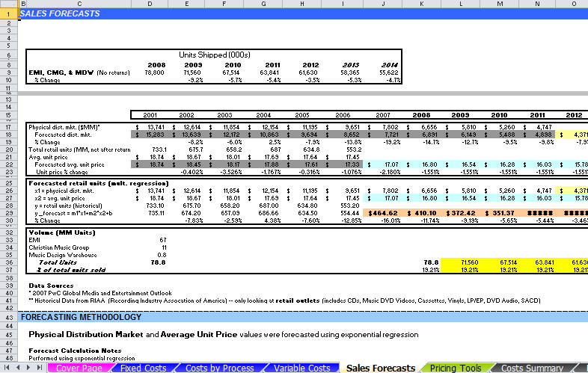The image size is (588, 373).
Task: Select the Forecasted dist. mkt. label
Action: [63, 135]
